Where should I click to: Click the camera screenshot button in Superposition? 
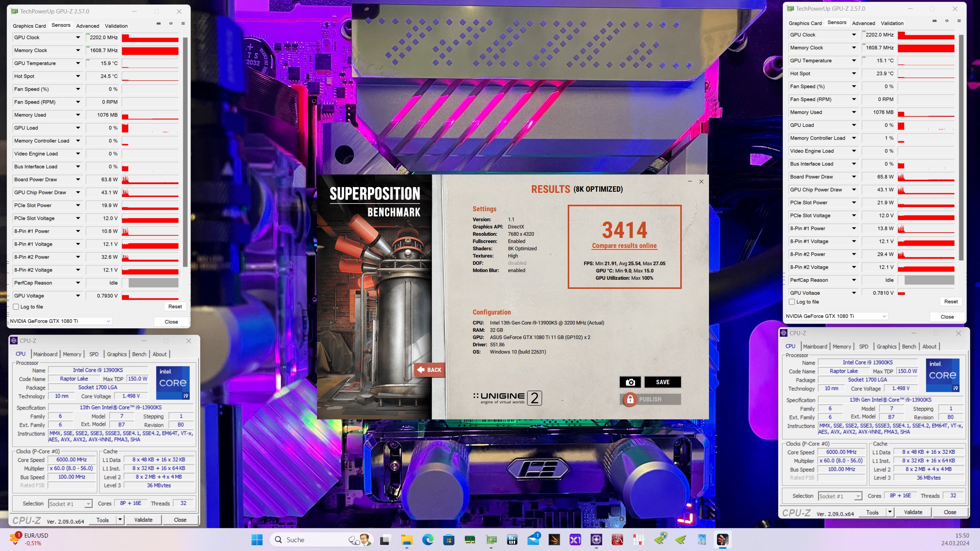pyautogui.click(x=630, y=382)
